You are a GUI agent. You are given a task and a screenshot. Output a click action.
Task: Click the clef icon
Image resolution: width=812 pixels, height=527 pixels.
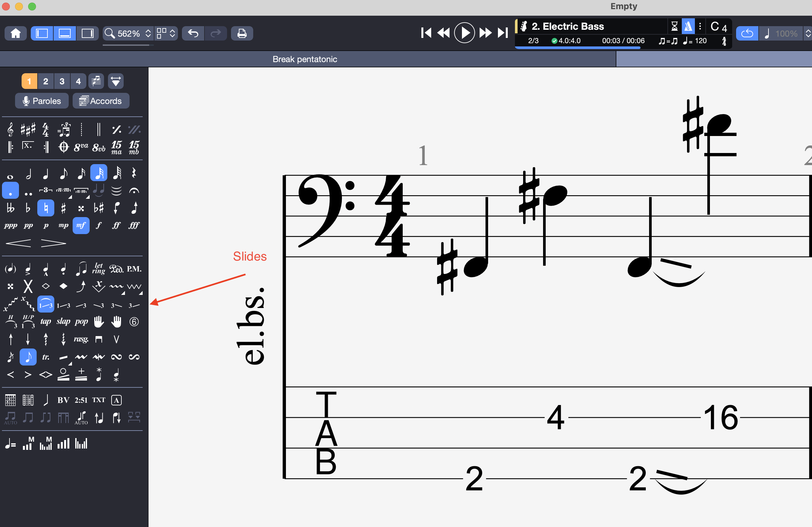point(10,129)
